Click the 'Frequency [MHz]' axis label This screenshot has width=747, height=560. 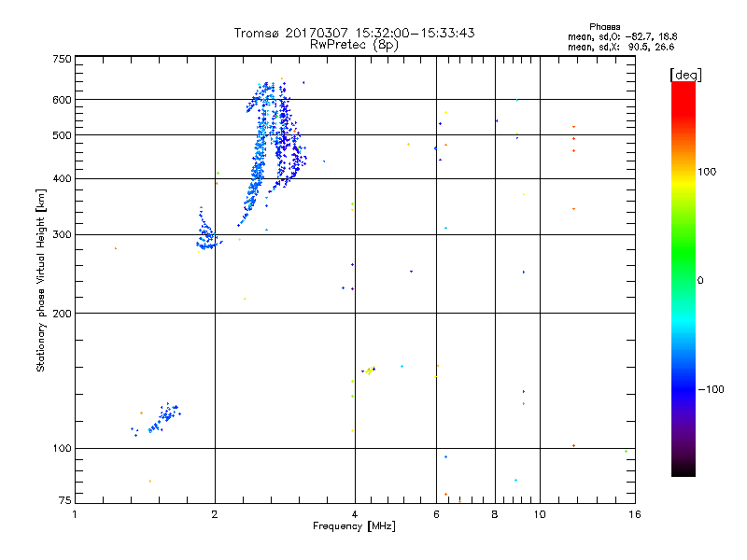point(354,526)
